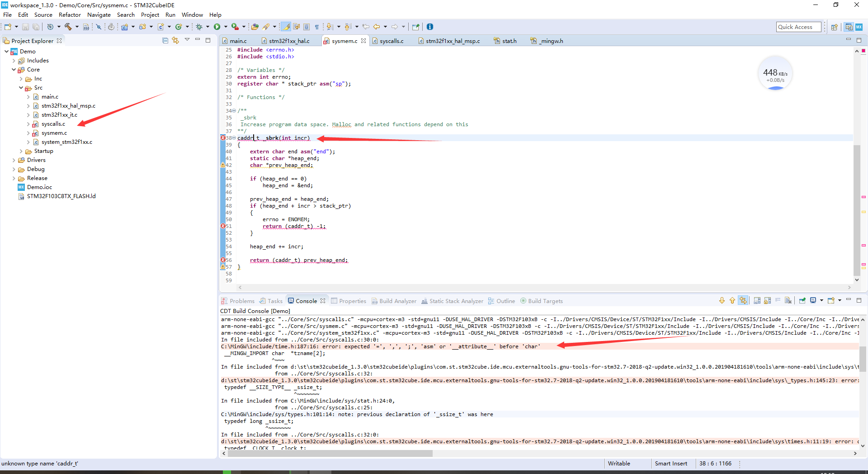Viewport: 868px width, 474px height.
Task: Click the Open Element folder icon in toolbar
Action: (x=255, y=27)
